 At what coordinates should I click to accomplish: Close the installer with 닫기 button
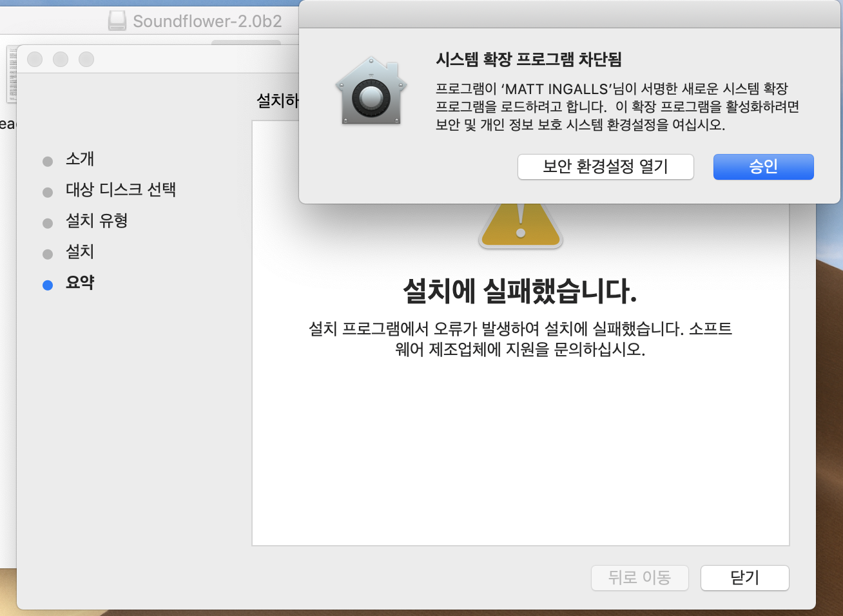(744, 578)
